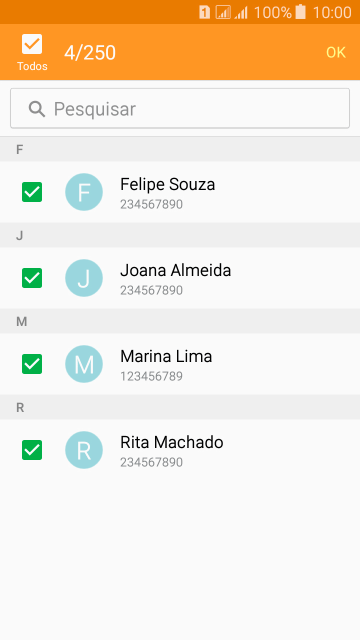Uncheck Joana Almeida's checkbox
The width and height of the screenshot is (360, 640).
[x=32, y=278]
